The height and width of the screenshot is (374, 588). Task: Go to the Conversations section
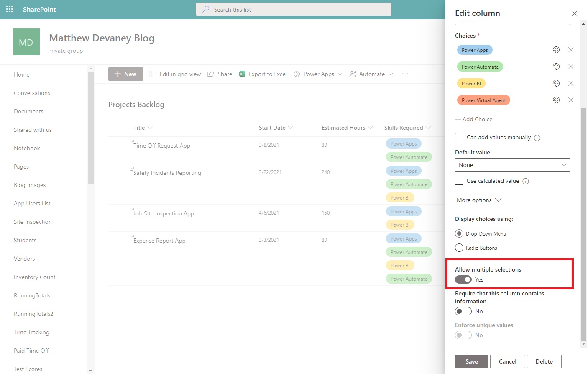32,93
